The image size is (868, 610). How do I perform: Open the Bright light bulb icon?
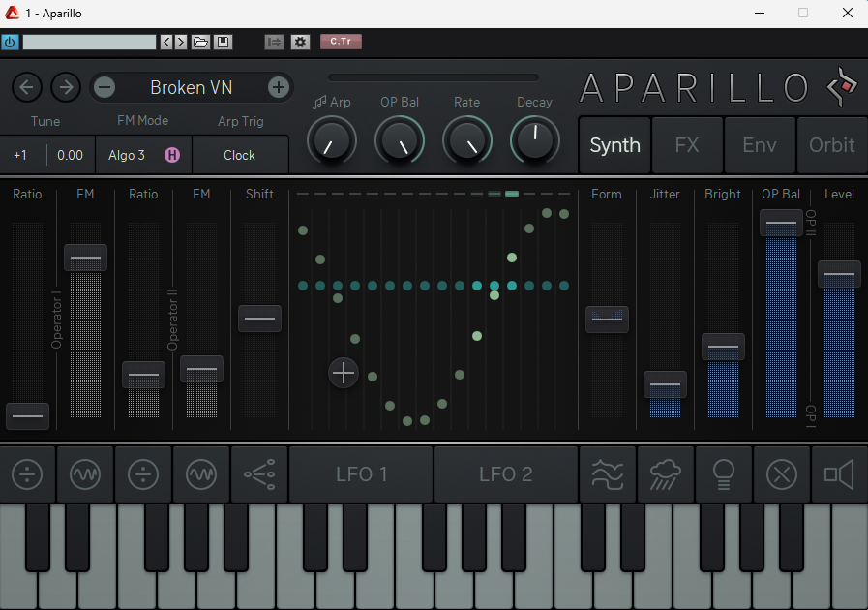click(724, 474)
